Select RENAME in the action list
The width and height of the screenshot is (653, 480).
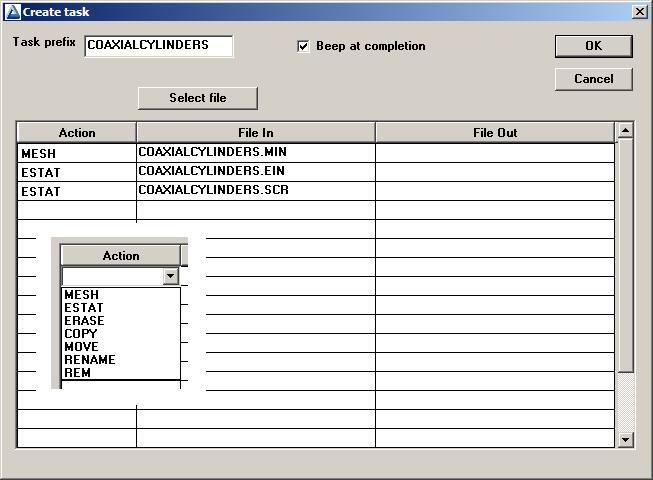[x=89, y=360]
